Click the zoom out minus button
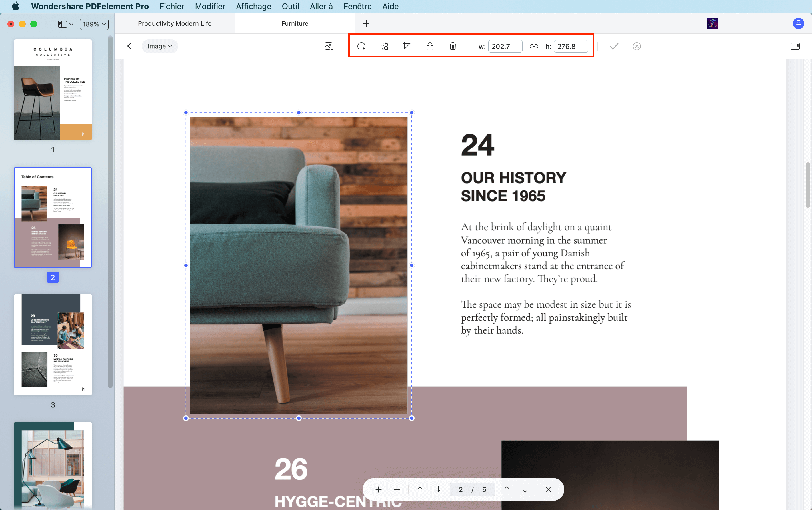The width and height of the screenshot is (812, 510). pos(397,489)
